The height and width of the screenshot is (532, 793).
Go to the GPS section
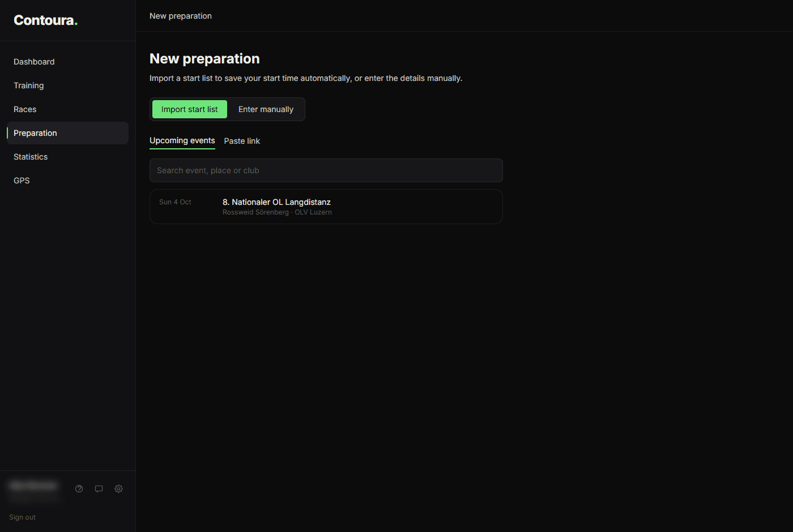coord(68,181)
